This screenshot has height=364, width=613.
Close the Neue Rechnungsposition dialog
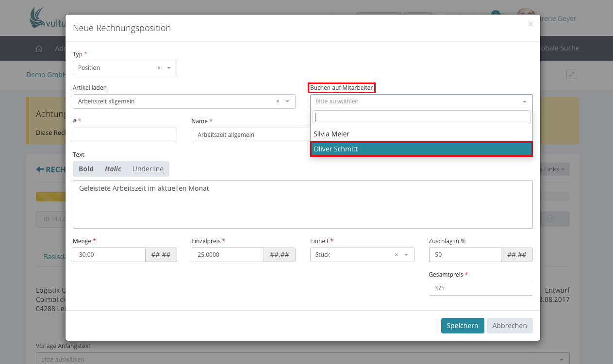[x=530, y=24]
